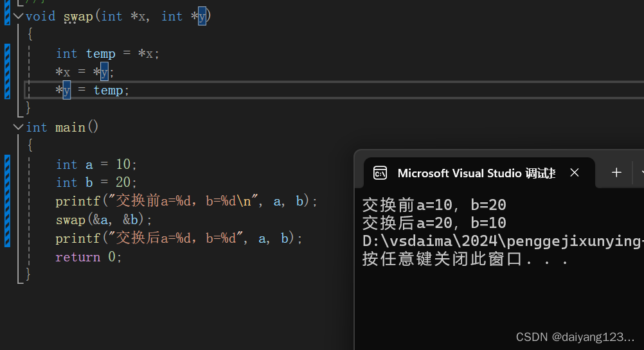Screen dimensions: 644x350
Task: Place cursor on the return 0 line
Action: click(x=88, y=257)
